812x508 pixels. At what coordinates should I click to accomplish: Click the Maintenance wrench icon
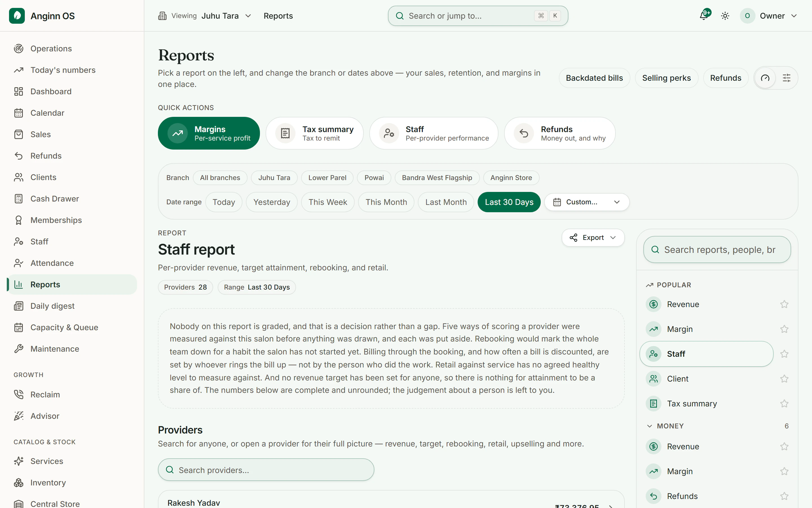click(19, 349)
